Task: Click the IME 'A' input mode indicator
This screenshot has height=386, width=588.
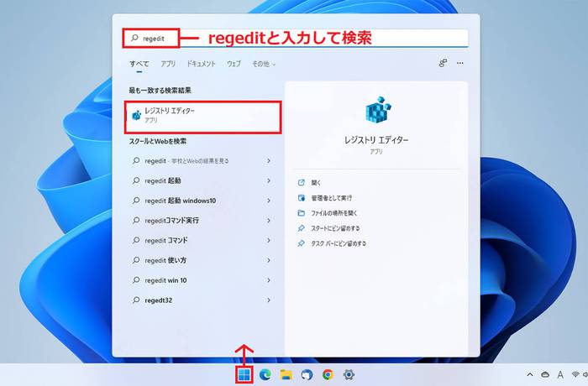Action: click(x=560, y=374)
